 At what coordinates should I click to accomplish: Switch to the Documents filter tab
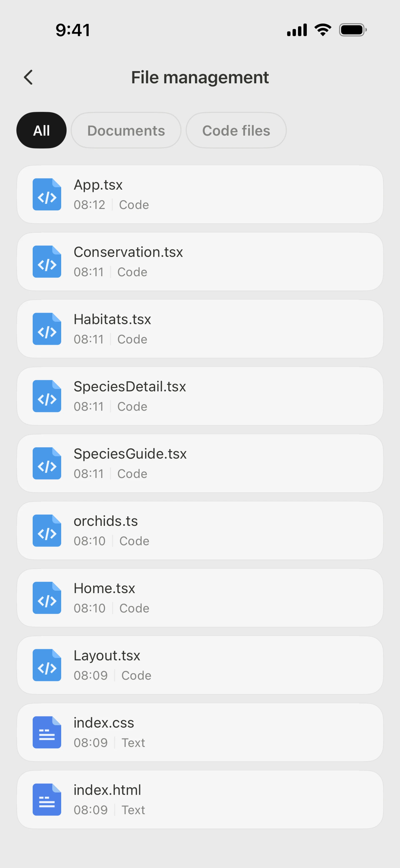pyautogui.click(x=126, y=130)
